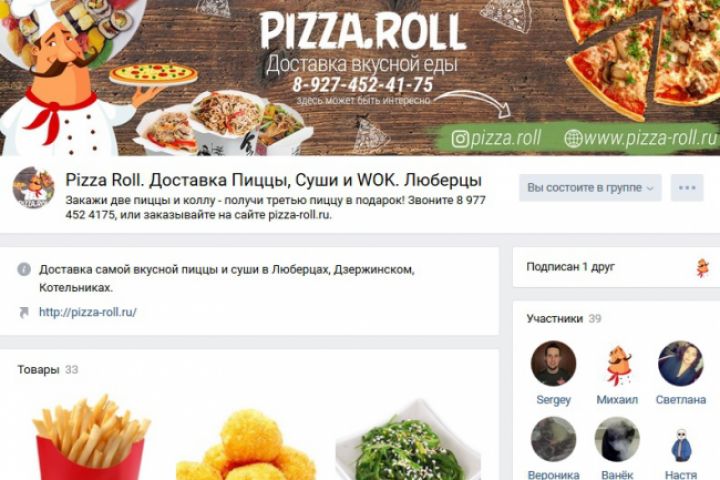Click the subscribed friend's small avatar
Image resolution: width=720 pixels, height=480 pixels.
coord(702,268)
